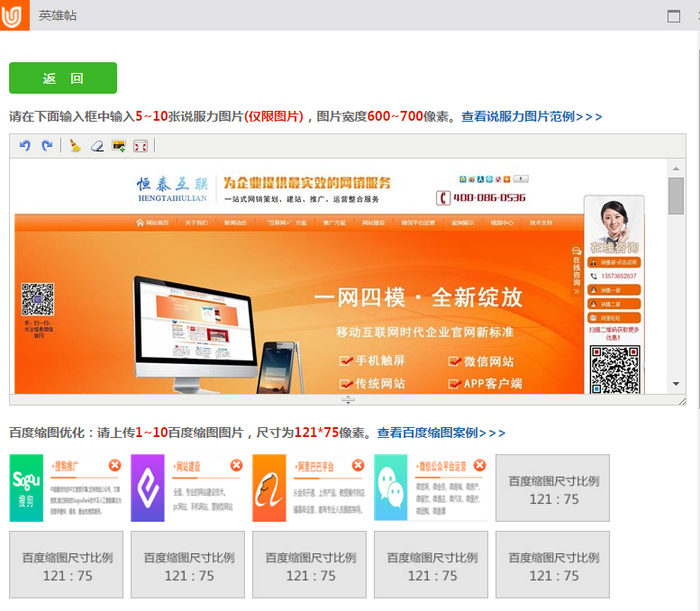Click the editor bottom resize handle
This screenshot has width=700, height=611.
click(x=348, y=399)
